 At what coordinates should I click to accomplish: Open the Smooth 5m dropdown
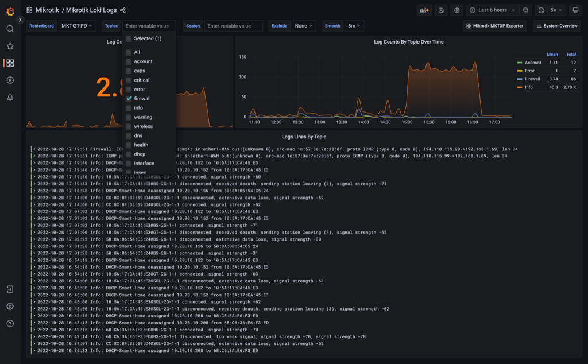[x=354, y=26]
